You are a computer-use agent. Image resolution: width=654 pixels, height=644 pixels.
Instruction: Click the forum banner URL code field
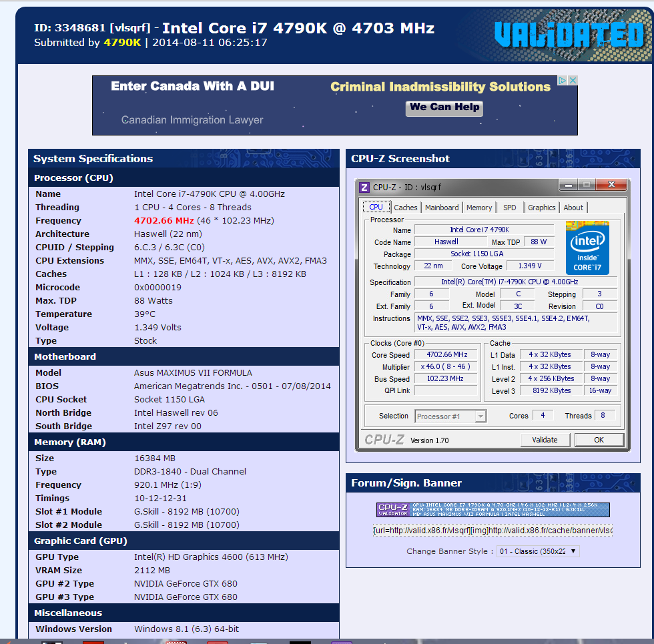coord(493,530)
